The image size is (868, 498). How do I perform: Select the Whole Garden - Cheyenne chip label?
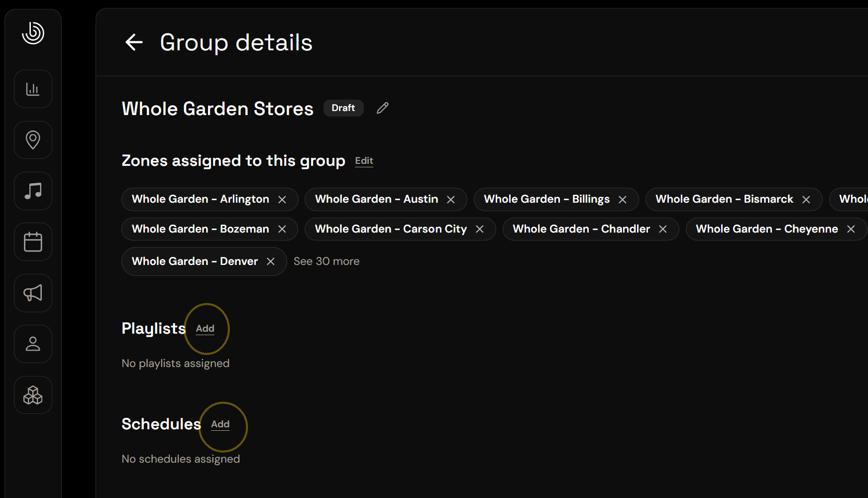767,229
